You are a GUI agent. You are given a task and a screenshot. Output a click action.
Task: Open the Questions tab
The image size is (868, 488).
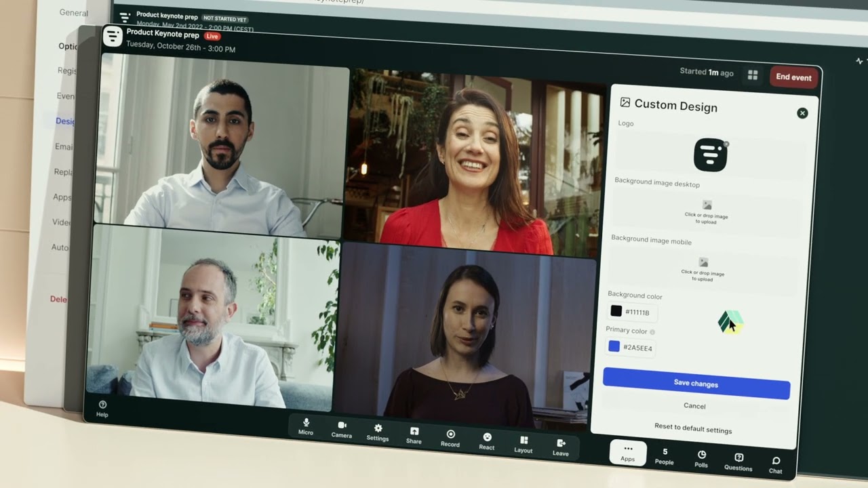(x=738, y=462)
